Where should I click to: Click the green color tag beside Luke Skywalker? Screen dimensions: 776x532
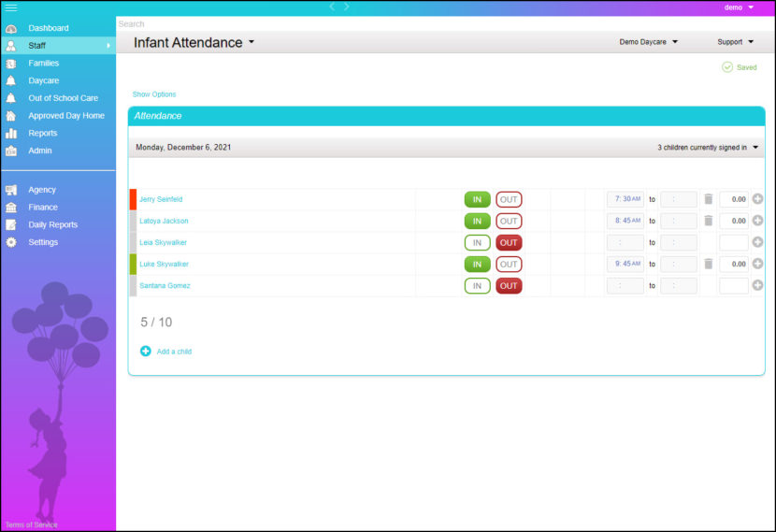click(133, 265)
